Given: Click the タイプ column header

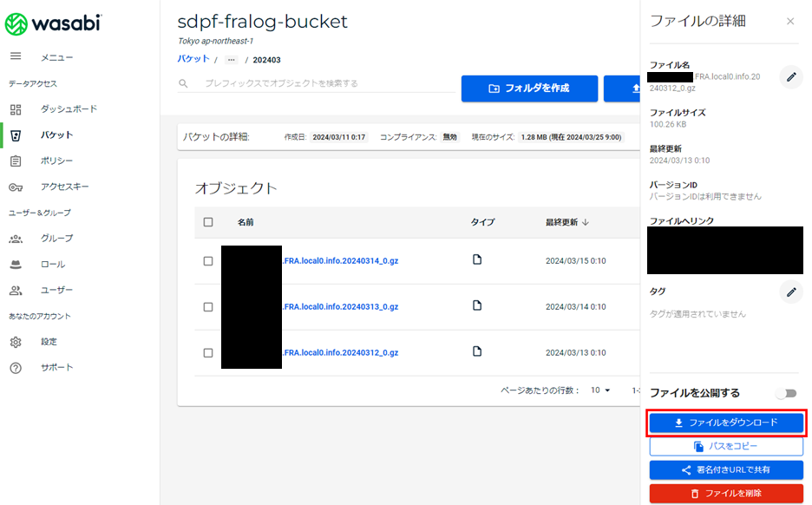Looking at the screenshot, I should click(x=482, y=222).
